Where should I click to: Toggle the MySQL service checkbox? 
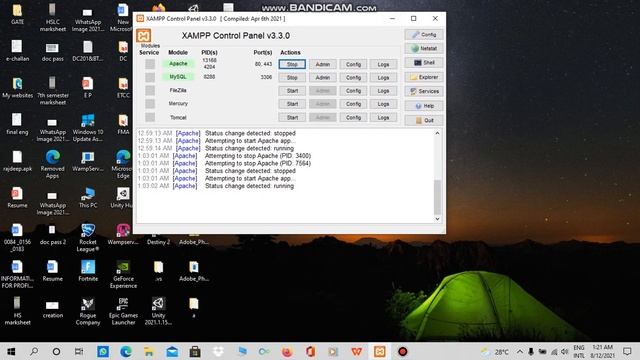click(150, 77)
